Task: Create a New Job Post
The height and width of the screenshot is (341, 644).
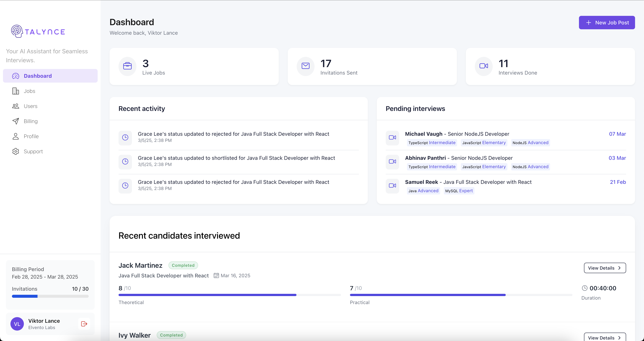Action: (607, 23)
